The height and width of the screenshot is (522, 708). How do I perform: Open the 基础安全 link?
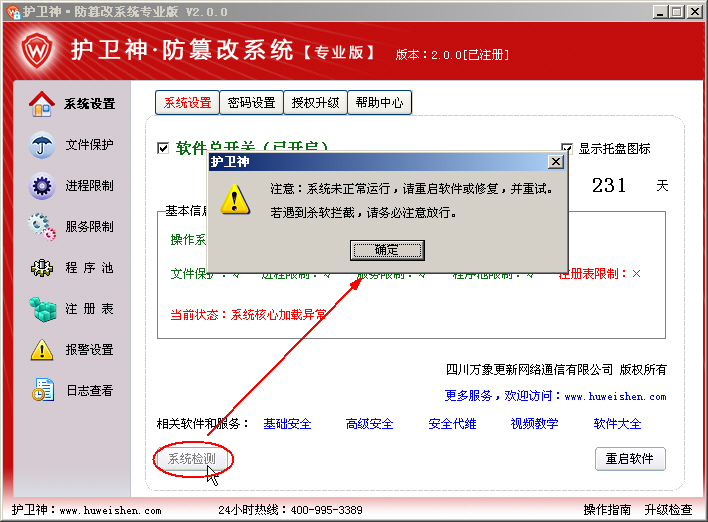tap(287, 424)
